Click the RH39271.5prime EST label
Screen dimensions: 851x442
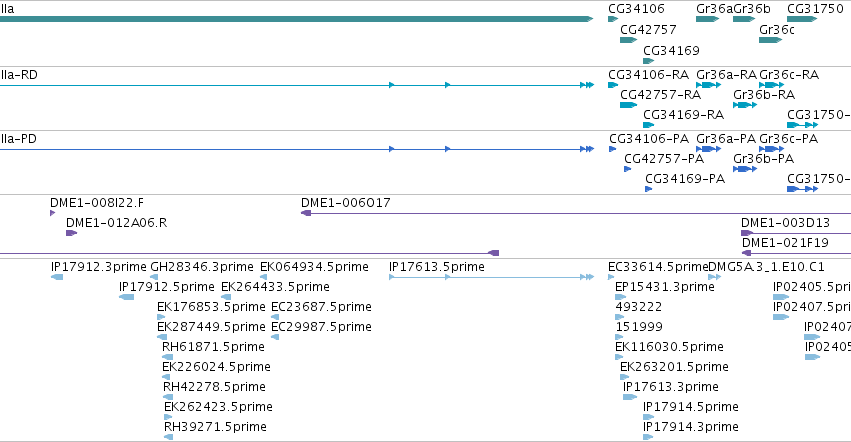pyautogui.click(x=215, y=427)
